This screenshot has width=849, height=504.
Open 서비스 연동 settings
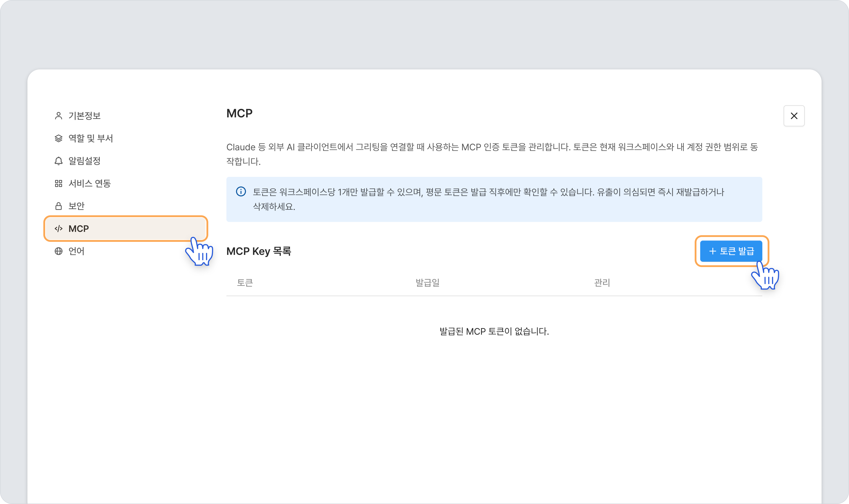pos(126,183)
